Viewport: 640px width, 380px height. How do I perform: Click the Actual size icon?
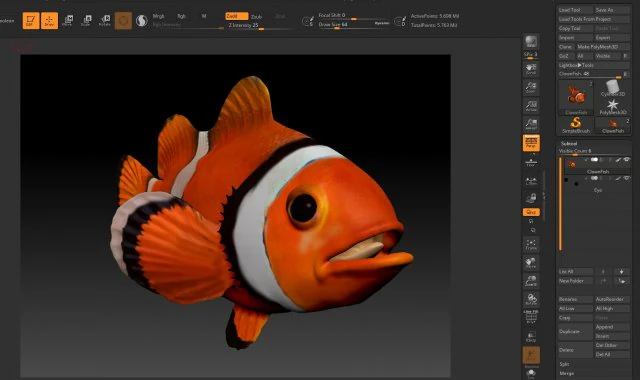coord(531,105)
